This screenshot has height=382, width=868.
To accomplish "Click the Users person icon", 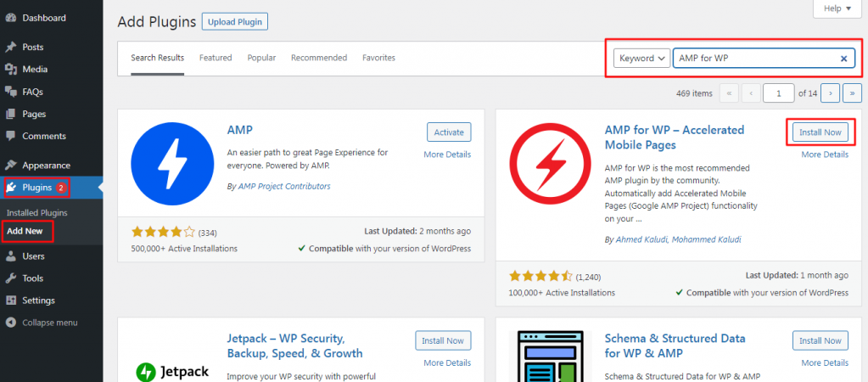I will 10,256.
